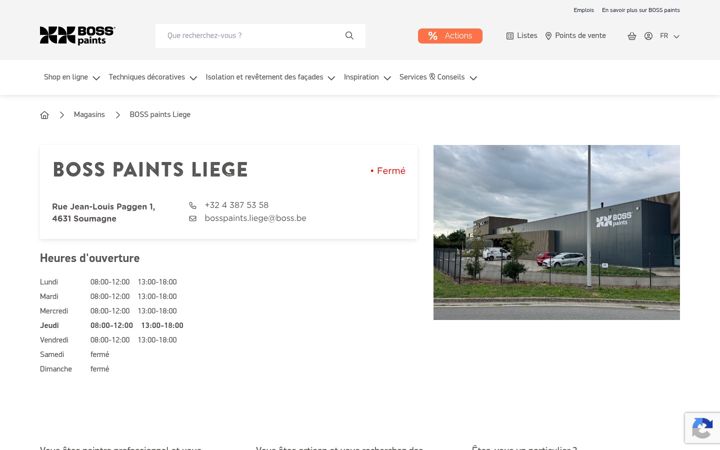Click Jeudi's 13:00-18:00 hours
Viewport: 720px width, 450px height.
162,326
